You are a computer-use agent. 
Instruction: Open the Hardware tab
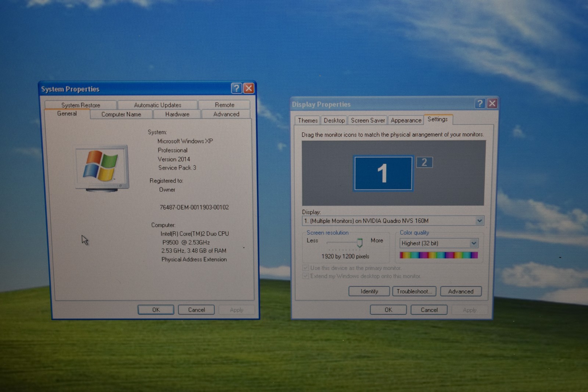tap(177, 114)
